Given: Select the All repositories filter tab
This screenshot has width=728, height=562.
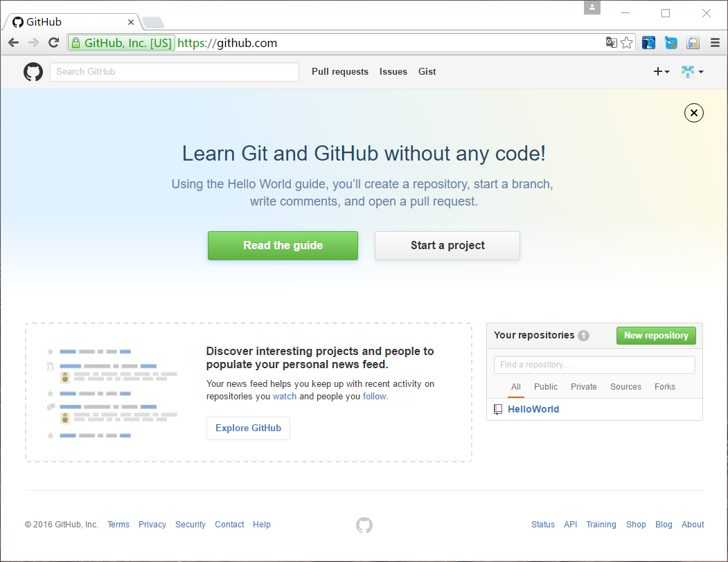Looking at the screenshot, I should 516,387.
